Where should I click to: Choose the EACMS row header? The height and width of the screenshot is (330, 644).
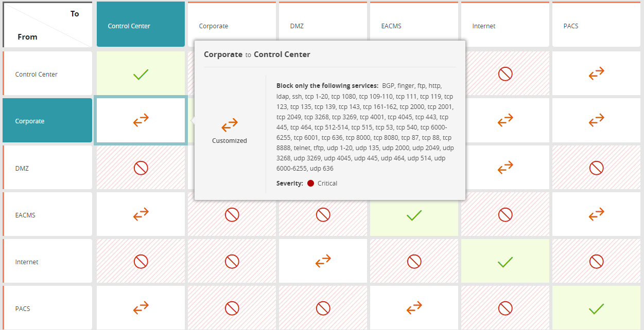[47, 215]
